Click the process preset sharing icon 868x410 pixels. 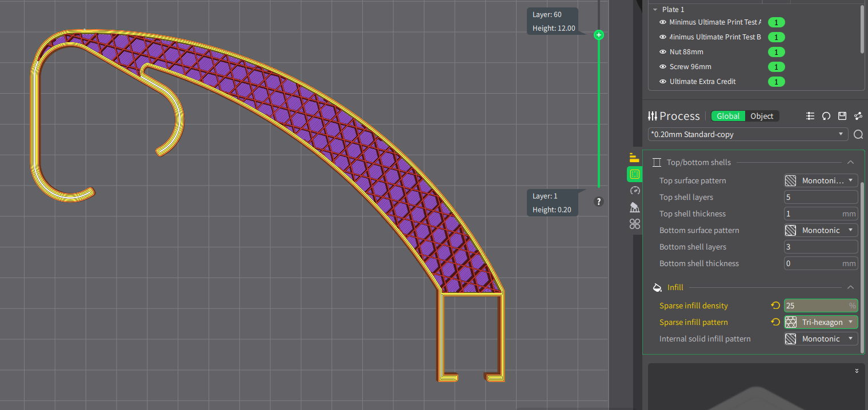tap(858, 116)
